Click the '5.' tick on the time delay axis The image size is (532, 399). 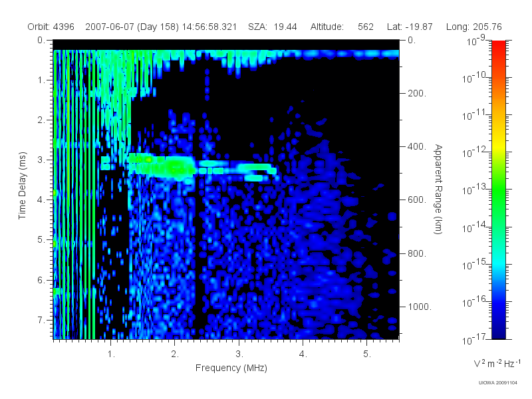click(x=41, y=240)
